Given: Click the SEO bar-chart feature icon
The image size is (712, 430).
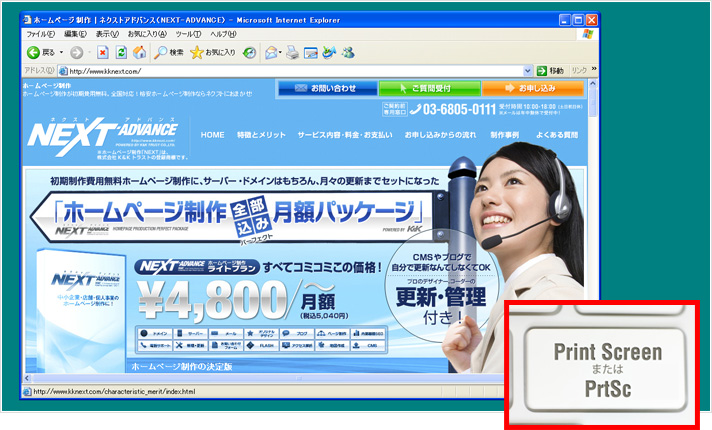Looking at the screenshot, I should tap(356, 333).
